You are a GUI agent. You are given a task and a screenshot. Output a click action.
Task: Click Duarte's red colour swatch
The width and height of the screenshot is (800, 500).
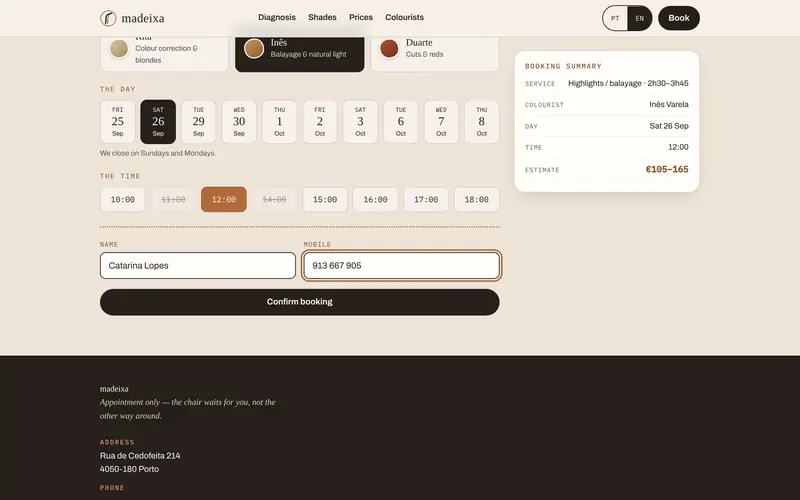[x=389, y=48]
